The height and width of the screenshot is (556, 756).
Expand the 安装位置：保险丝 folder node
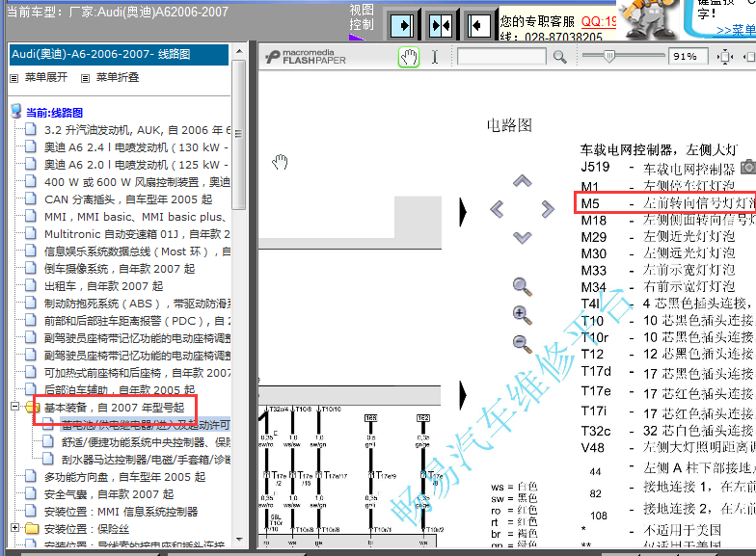click(15, 528)
